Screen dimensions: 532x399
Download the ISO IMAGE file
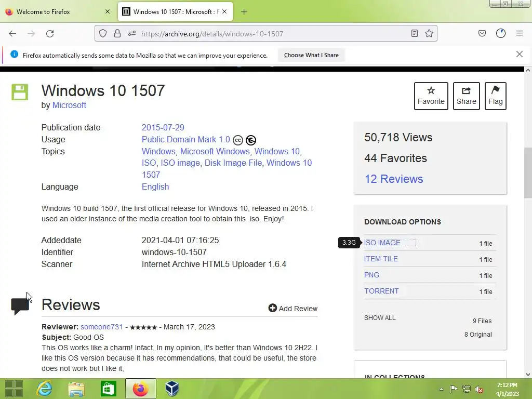382,243
